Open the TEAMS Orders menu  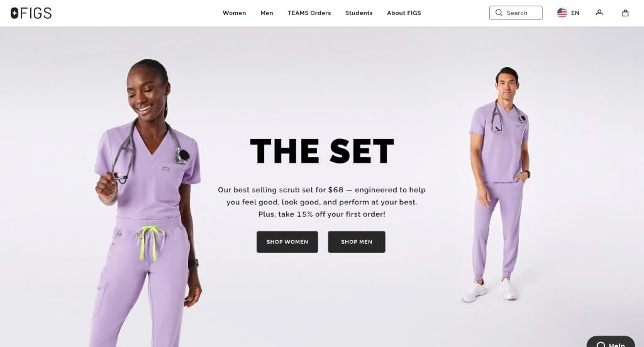point(309,13)
